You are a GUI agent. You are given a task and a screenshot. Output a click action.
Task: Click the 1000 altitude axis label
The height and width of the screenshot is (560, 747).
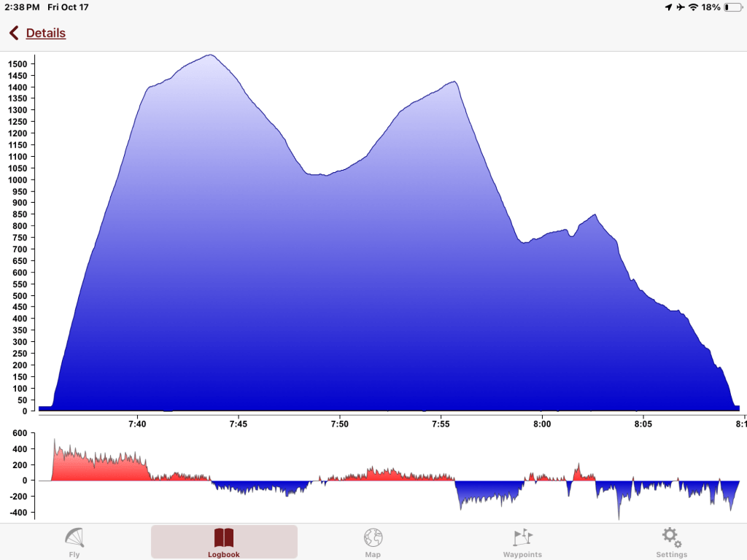17,180
